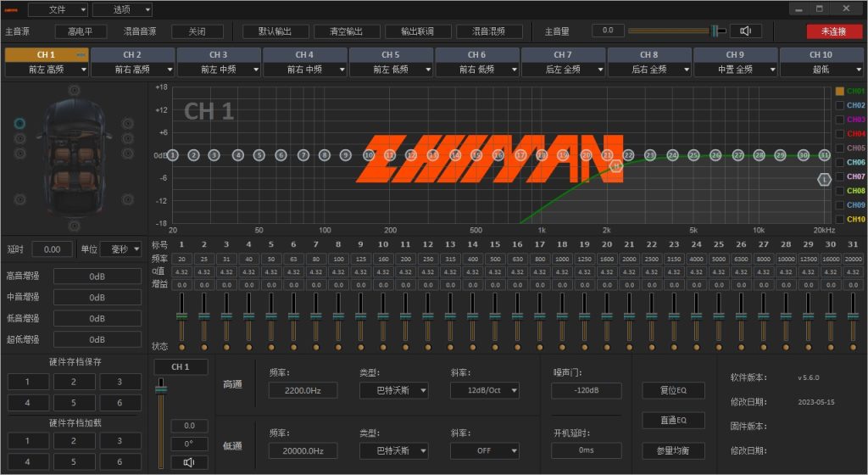Open the low-pass slope OFF dropdown

(x=484, y=450)
